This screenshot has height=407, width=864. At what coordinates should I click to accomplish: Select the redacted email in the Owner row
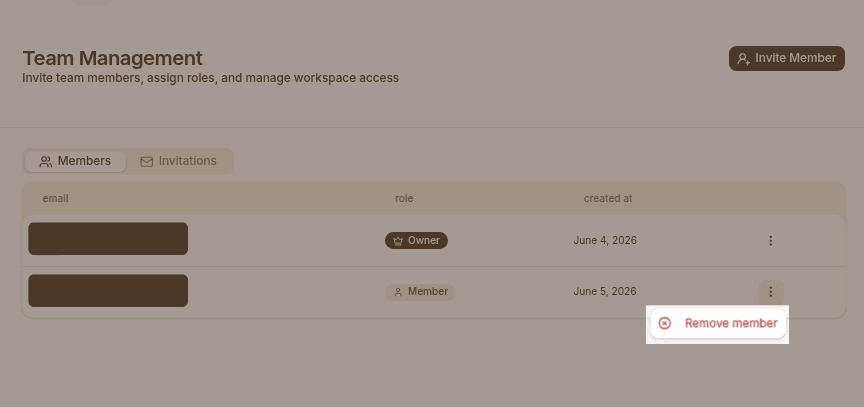[x=108, y=238]
